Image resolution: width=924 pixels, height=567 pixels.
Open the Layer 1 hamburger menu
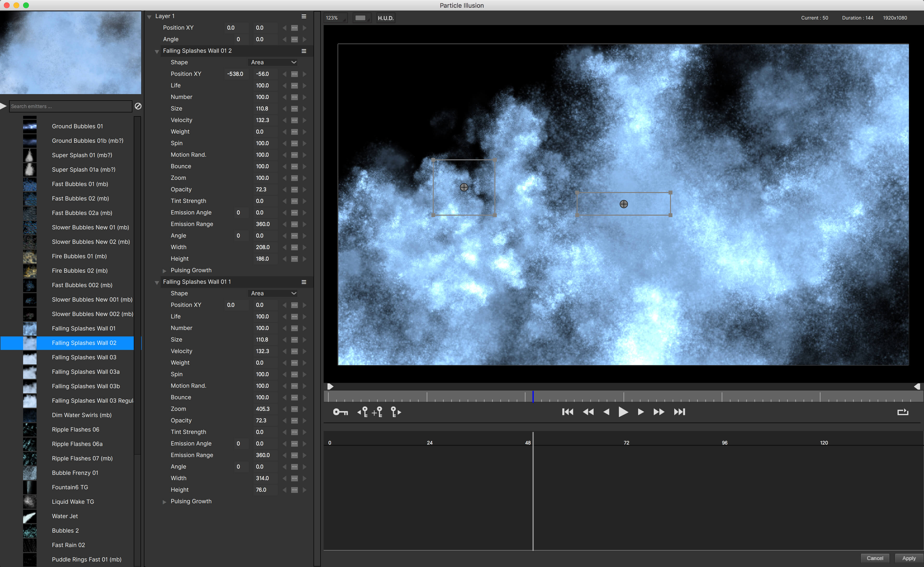[x=304, y=17]
